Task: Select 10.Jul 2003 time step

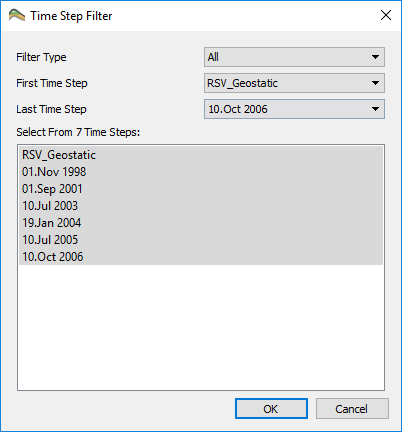Action: coord(201,206)
